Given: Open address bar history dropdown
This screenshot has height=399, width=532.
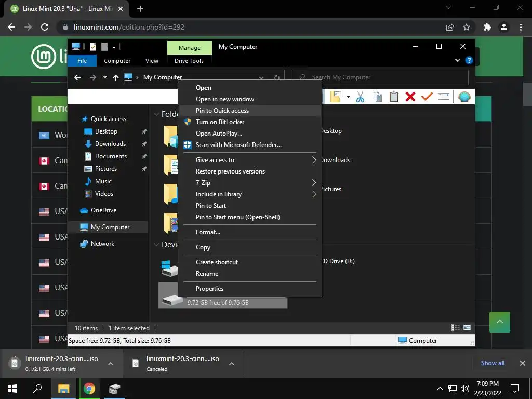Looking at the screenshot, I should click(261, 78).
